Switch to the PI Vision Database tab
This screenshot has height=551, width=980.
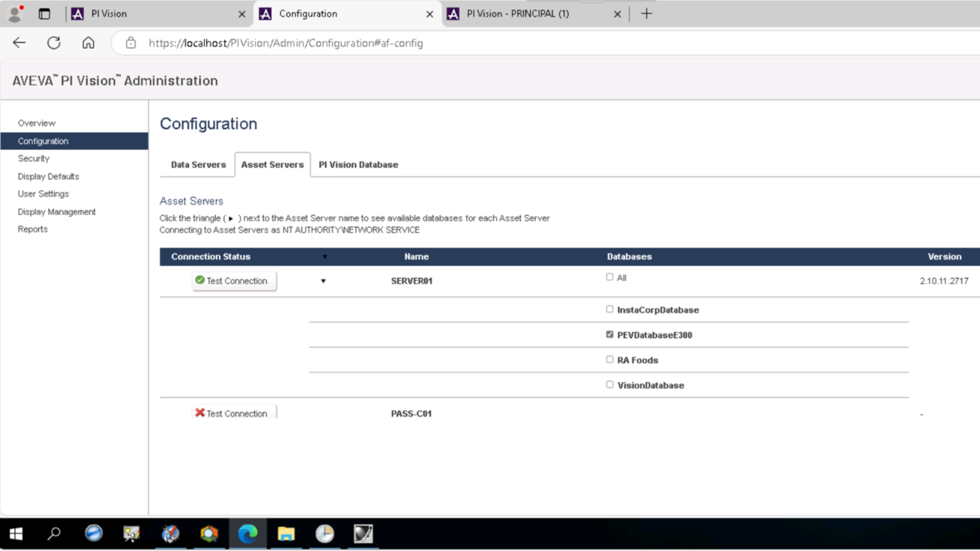(x=358, y=164)
